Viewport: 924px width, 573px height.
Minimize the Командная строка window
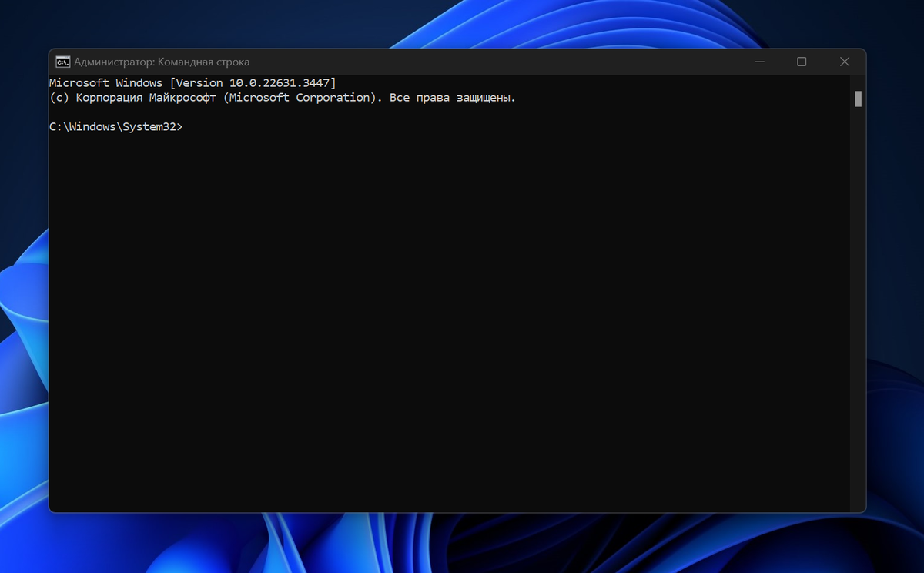(760, 62)
